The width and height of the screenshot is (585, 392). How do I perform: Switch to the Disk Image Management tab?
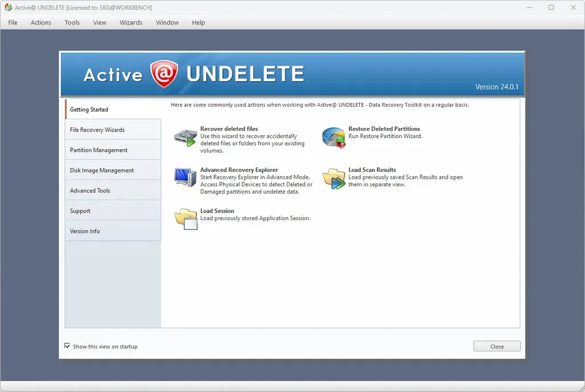pos(113,170)
